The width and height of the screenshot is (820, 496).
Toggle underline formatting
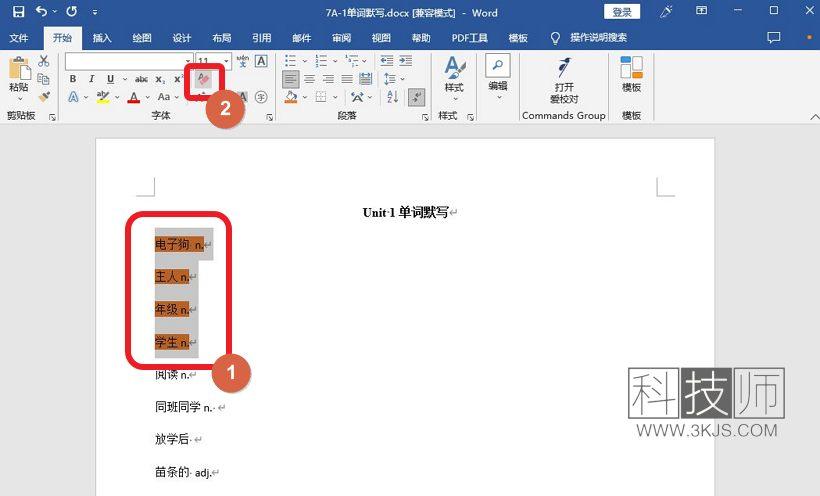tap(110, 79)
